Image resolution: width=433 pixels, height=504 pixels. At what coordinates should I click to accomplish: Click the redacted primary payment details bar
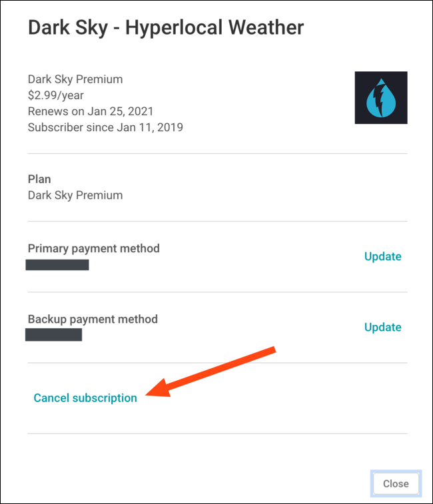coord(57,265)
